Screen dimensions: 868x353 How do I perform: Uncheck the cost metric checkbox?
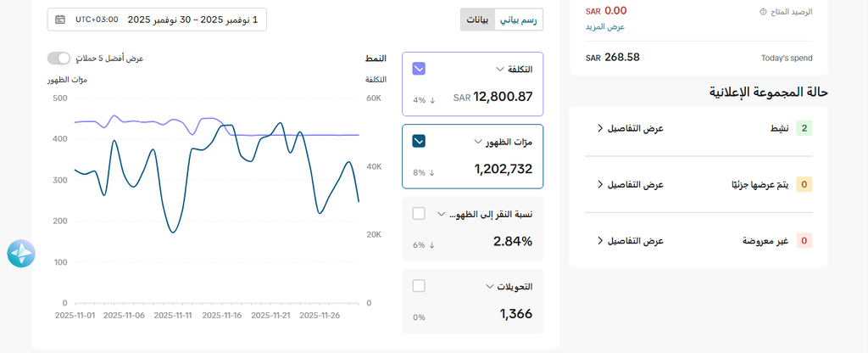pyautogui.click(x=419, y=69)
